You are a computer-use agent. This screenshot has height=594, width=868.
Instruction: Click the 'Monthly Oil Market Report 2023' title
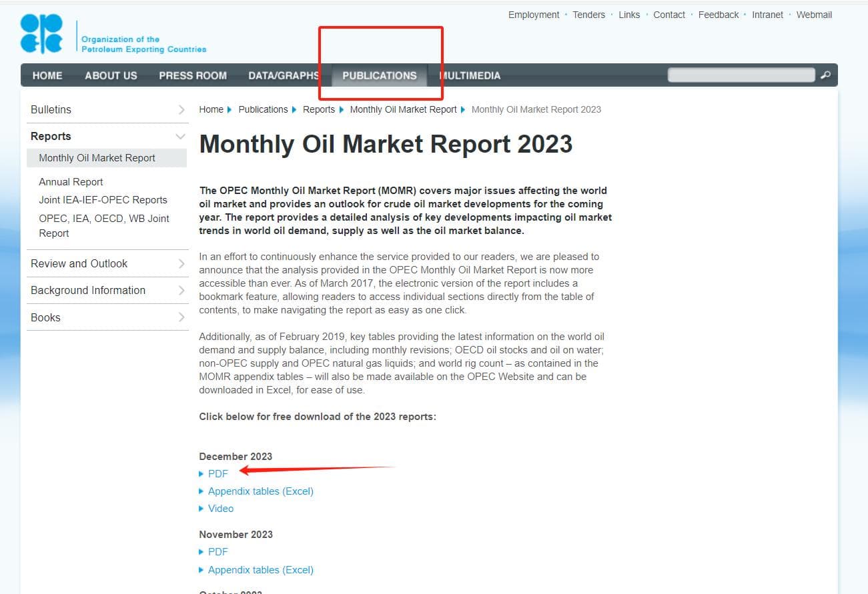click(386, 144)
